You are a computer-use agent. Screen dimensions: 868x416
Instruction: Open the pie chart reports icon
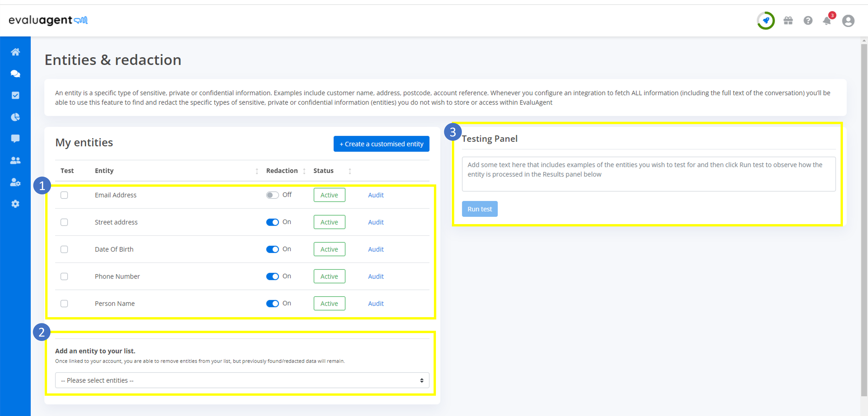tap(15, 117)
